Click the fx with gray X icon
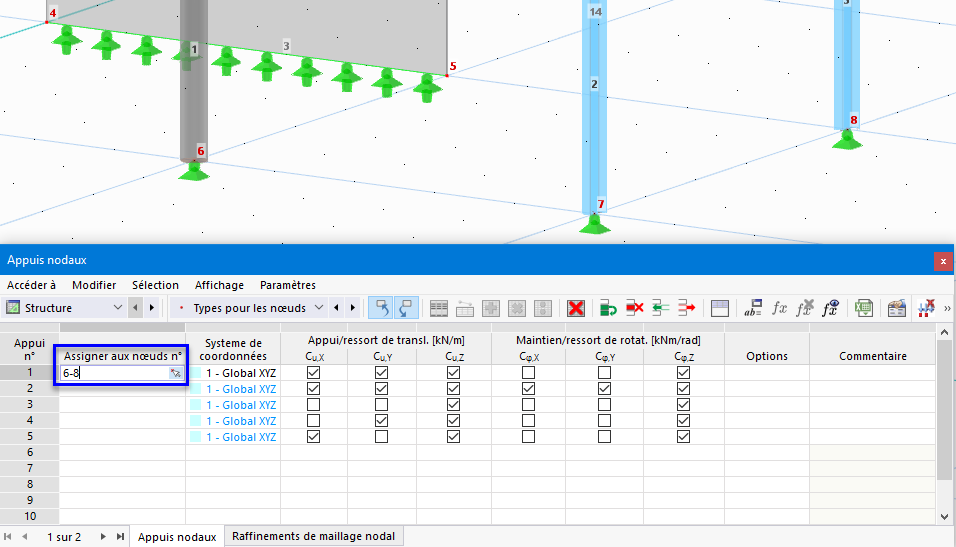The width and height of the screenshot is (956, 547). pyautogui.click(x=805, y=308)
